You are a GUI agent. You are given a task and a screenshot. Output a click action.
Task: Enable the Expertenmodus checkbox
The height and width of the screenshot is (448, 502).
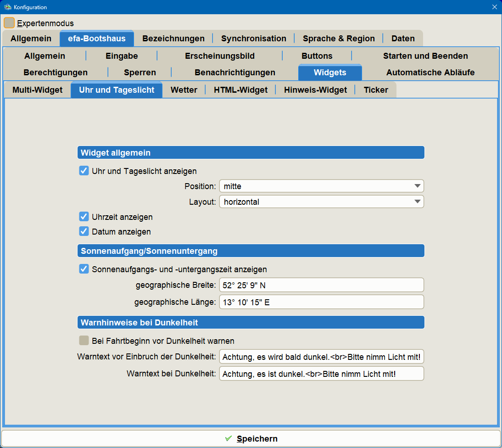pos(9,23)
